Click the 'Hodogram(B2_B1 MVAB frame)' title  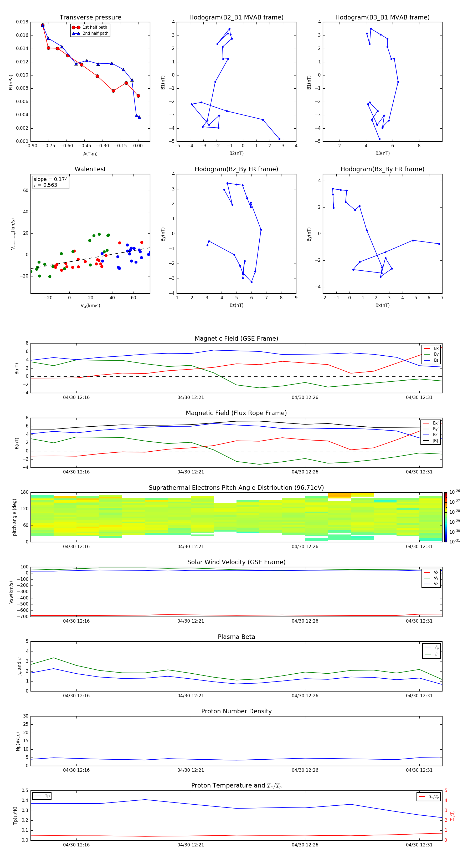click(236, 18)
